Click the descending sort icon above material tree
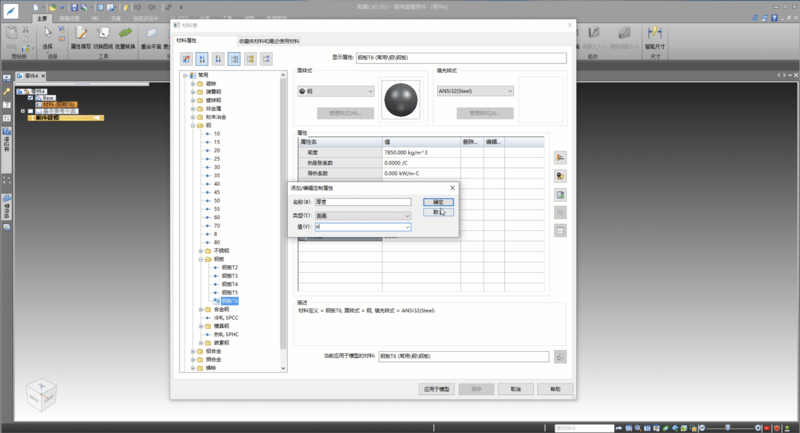 tap(218, 59)
